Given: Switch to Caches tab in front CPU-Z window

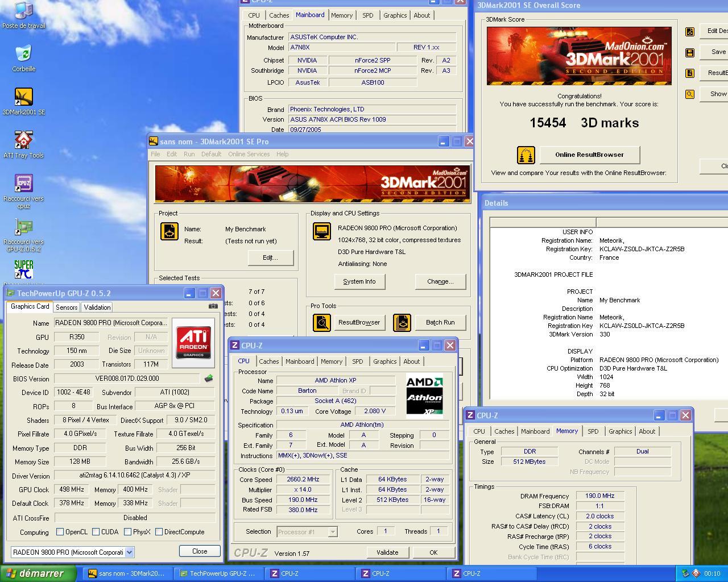Looking at the screenshot, I should 269,361.
